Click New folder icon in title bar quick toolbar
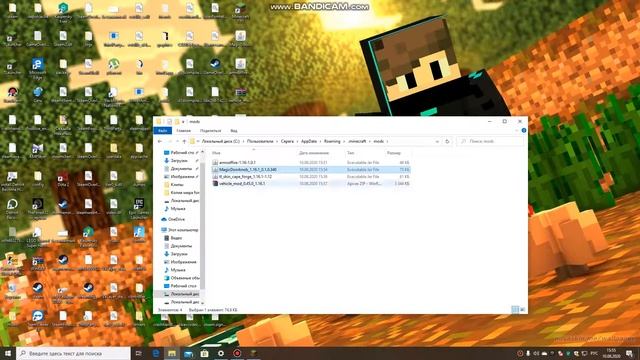 click(177, 122)
